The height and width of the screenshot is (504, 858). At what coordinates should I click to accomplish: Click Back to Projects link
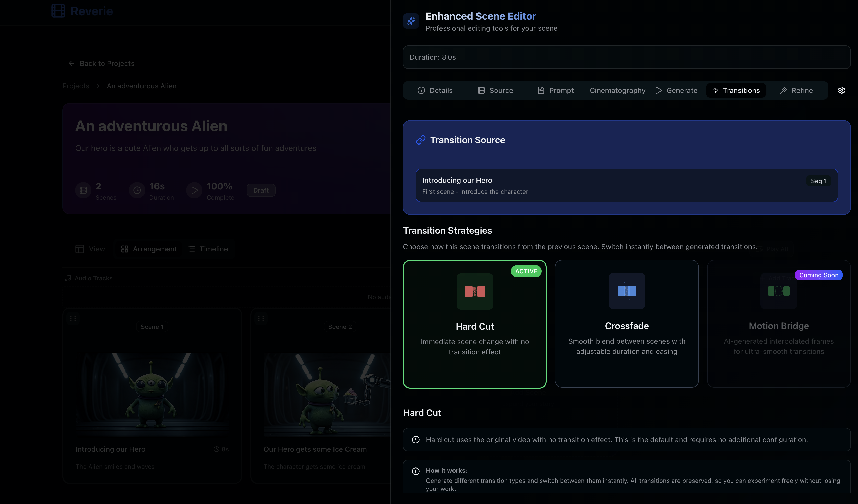tap(101, 63)
